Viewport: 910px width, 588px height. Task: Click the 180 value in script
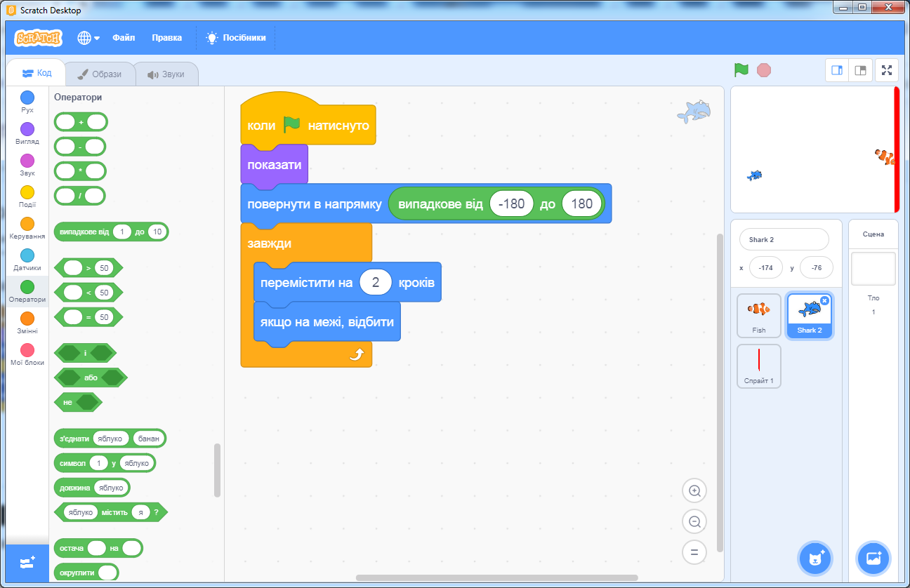coord(583,204)
